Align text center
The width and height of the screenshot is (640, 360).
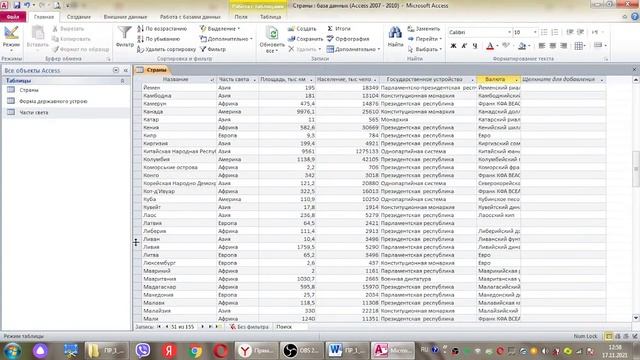(x=553, y=46)
